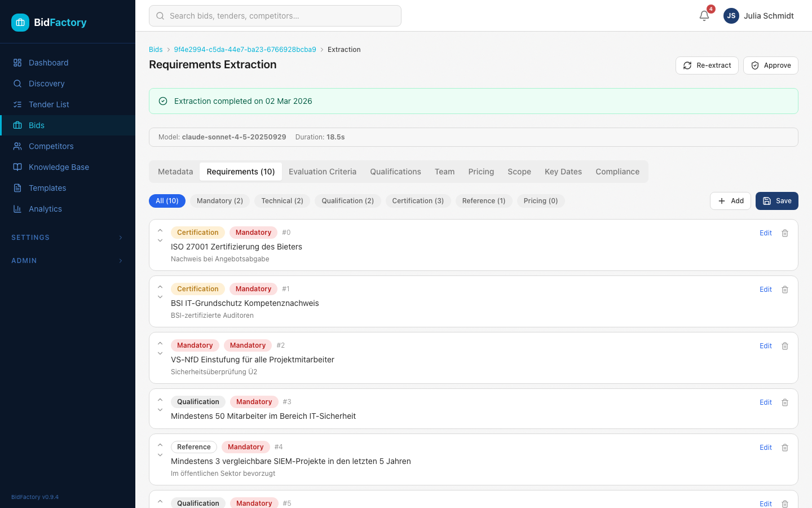The image size is (812, 508).
Task: Open the Scope tab
Action: tap(519, 172)
